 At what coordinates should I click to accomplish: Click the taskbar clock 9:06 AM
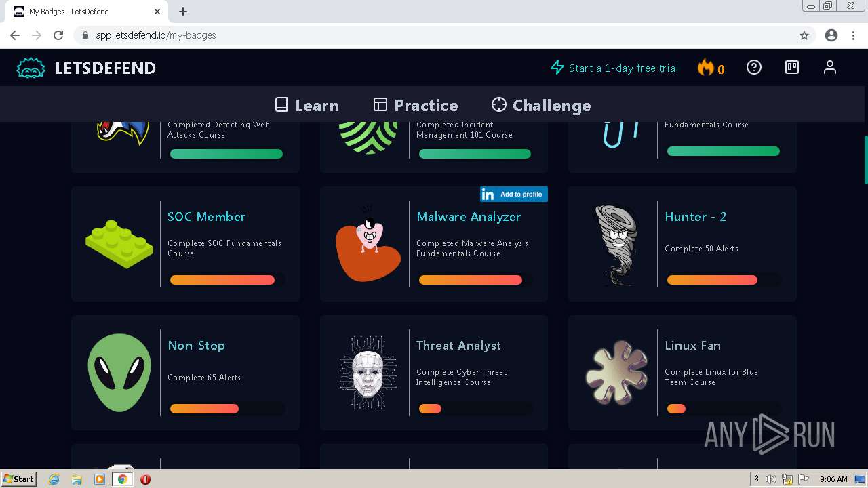point(833,479)
